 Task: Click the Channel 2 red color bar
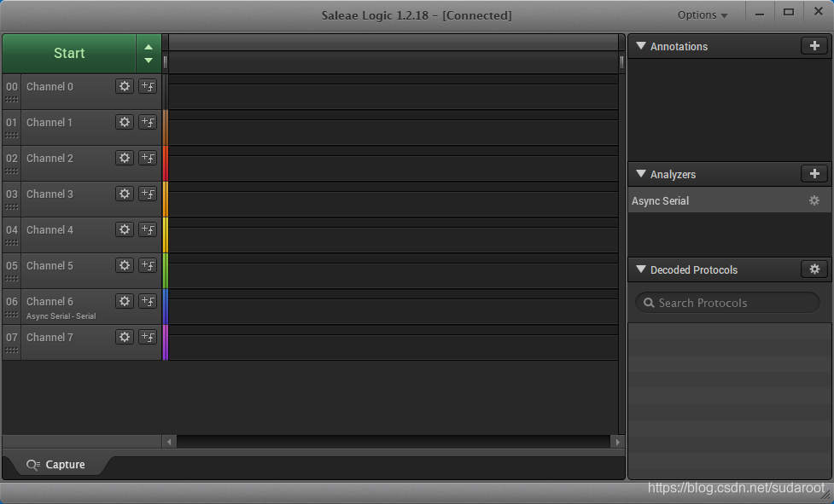click(x=166, y=163)
